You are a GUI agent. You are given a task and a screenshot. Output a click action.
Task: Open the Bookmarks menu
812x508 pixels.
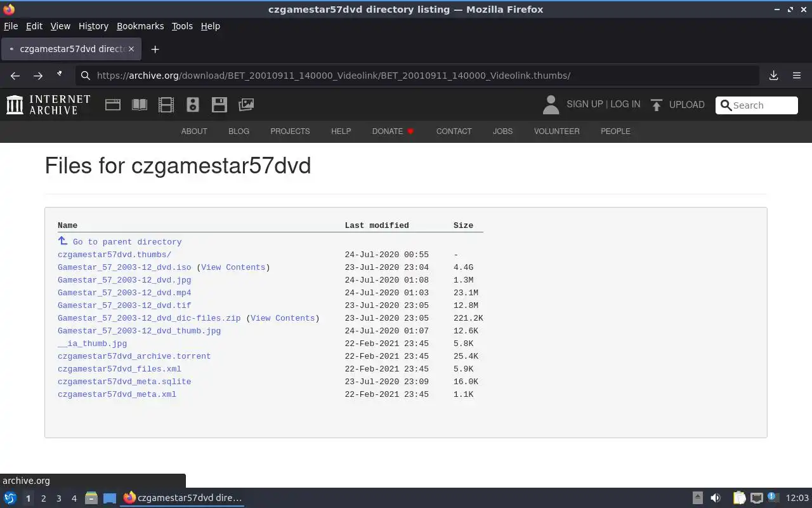(x=140, y=26)
